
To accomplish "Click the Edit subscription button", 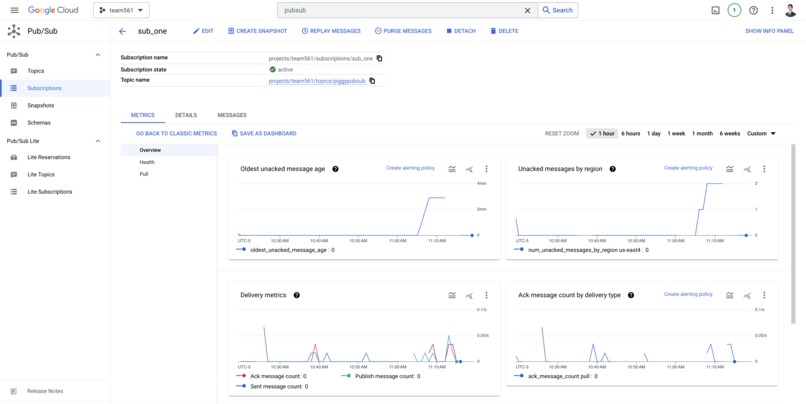I will tap(203, 31).
